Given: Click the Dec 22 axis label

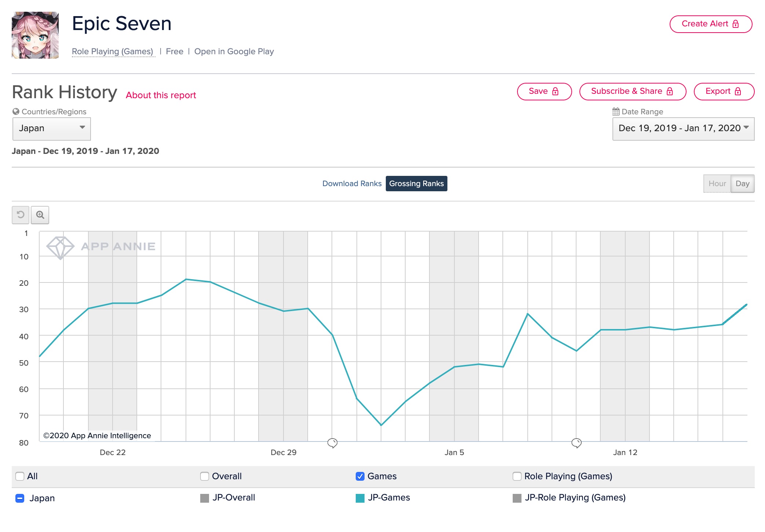Looking at the screenshot, I should pos(113,452).
